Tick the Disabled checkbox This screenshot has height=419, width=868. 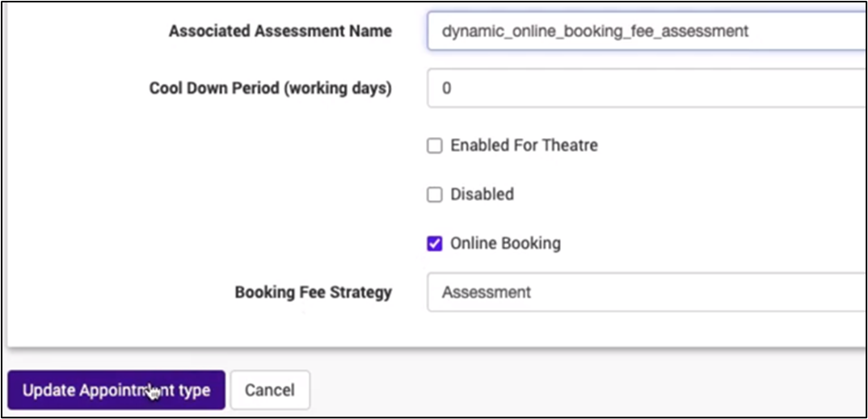point(435,195)
